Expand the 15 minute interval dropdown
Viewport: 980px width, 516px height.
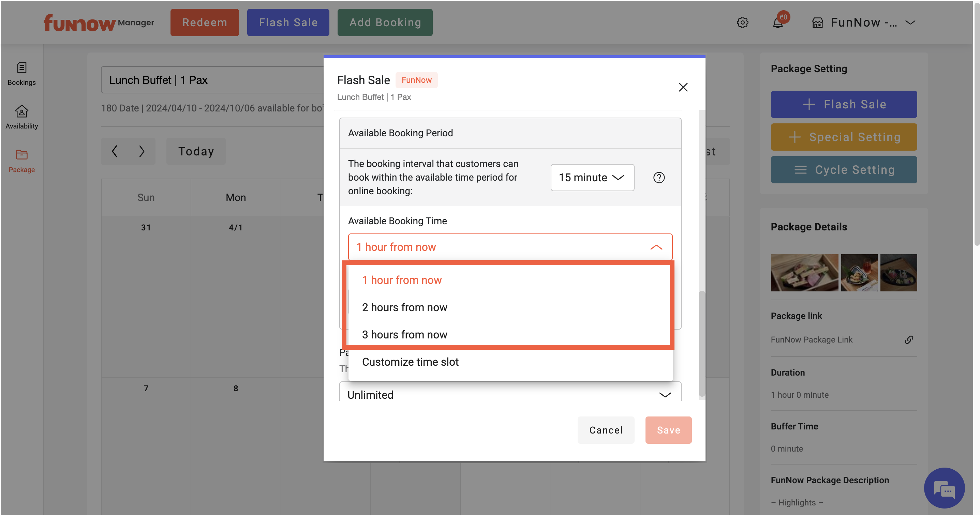pos(592,178)
